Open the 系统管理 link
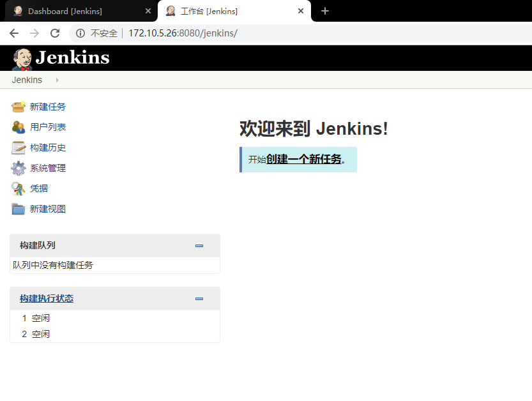The image size is (532, 401). click(48, 169)
